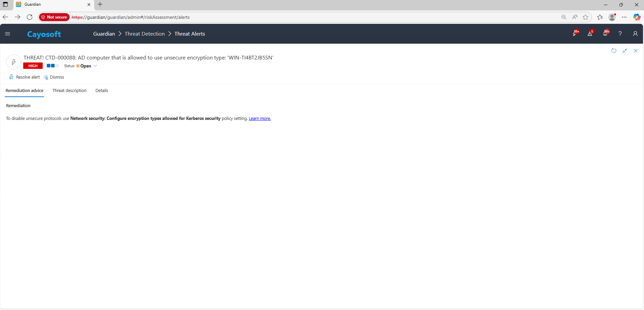Screen dimensions: 644x310
Task: Select the Remediation advice tab
Action: pos(25,91)
